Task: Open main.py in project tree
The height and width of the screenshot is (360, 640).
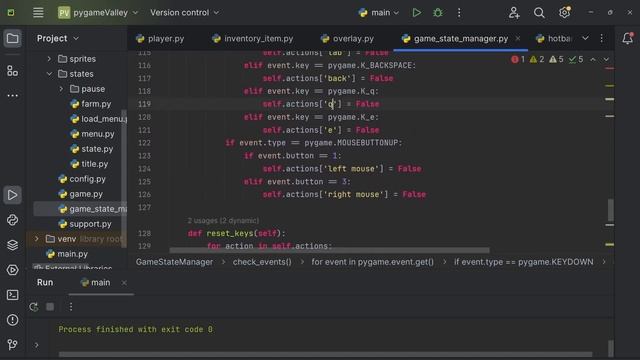Action: tap(67, 254)
